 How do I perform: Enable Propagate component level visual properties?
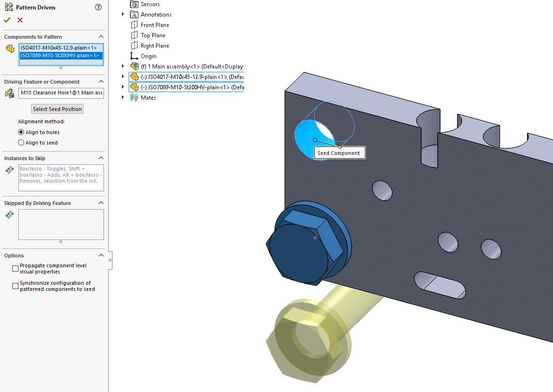point(15,268)
